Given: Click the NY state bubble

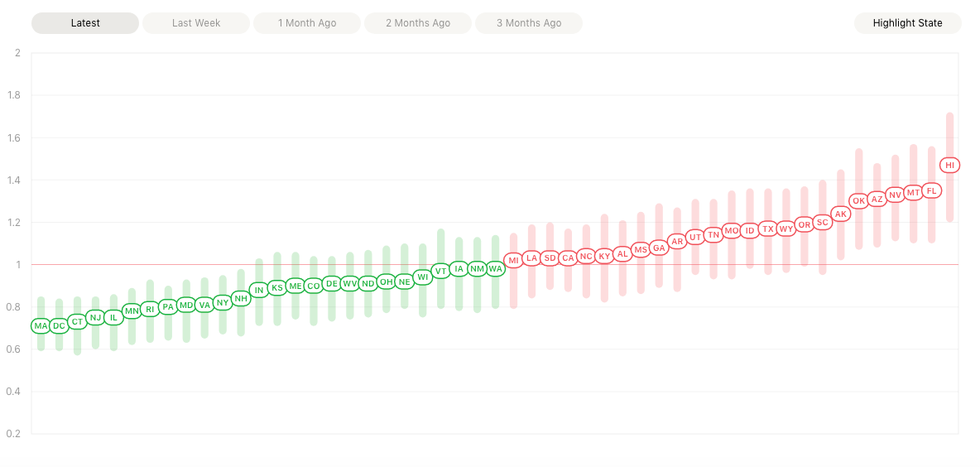Looking at the screenshot, I should coord(222,303).
